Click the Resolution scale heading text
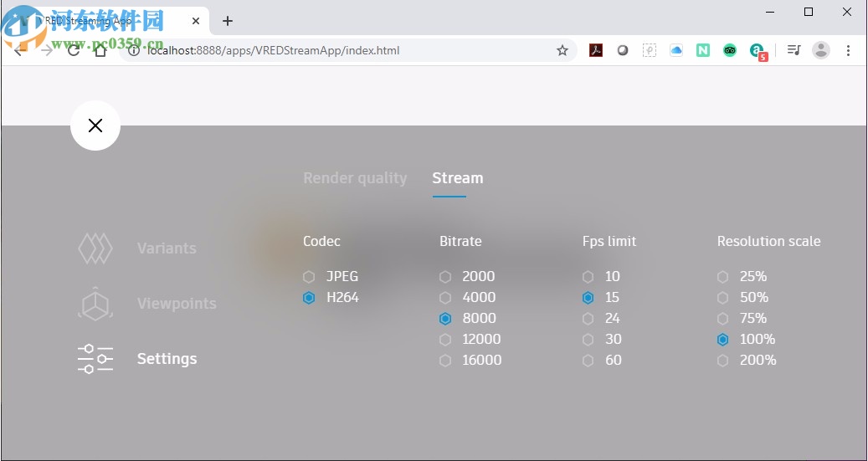This screenshot has width=868, height=461. click(x=769, y=241)
